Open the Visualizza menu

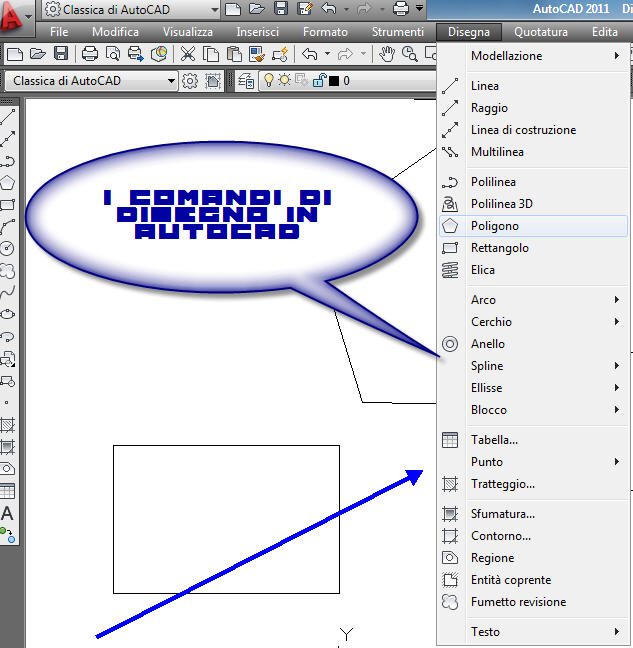tap(188, 32)
